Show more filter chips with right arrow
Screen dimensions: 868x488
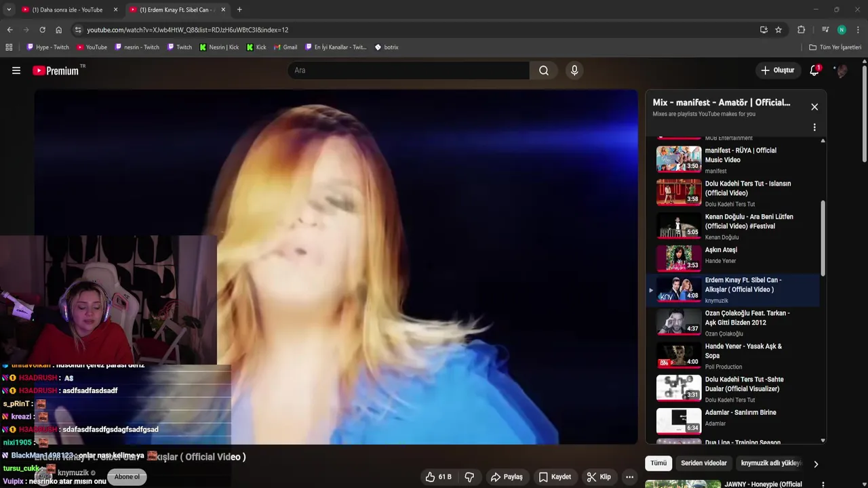coord(816,464)
